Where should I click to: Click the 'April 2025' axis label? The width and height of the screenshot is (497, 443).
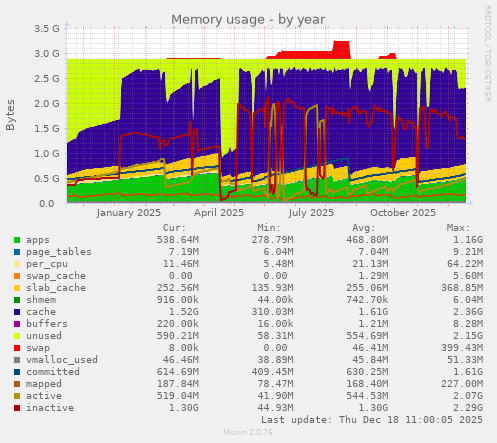pos(219,213)
